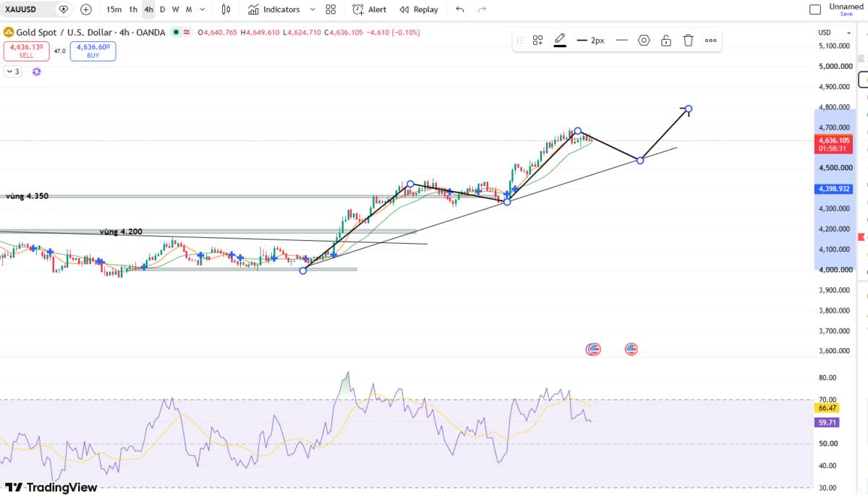Click the BUY price button
Screen dimensions: 868x495
(93, 51)
